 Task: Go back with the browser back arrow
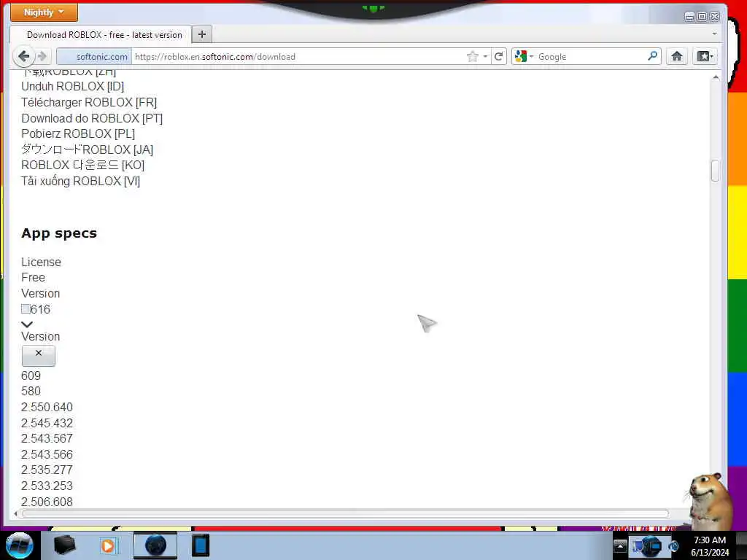coord(23,56)
